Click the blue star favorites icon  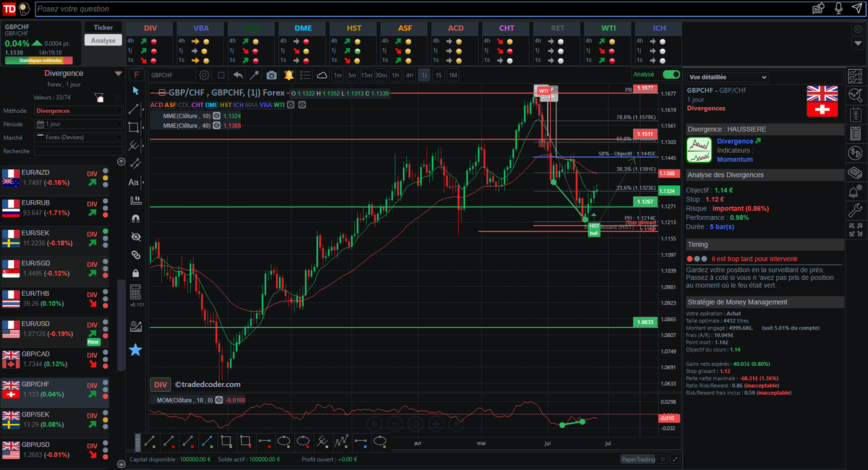point(135,350)
